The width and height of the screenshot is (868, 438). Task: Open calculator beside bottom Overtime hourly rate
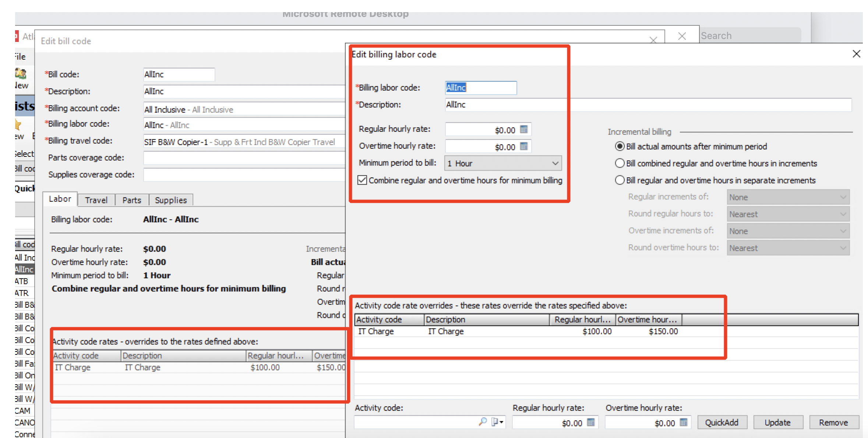tap(684, 423)
